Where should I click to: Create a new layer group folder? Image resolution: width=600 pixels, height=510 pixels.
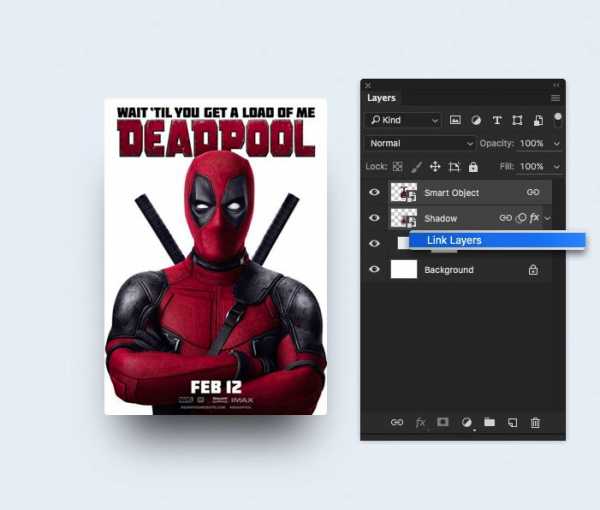pyautogui.click(x=489, y=423)
